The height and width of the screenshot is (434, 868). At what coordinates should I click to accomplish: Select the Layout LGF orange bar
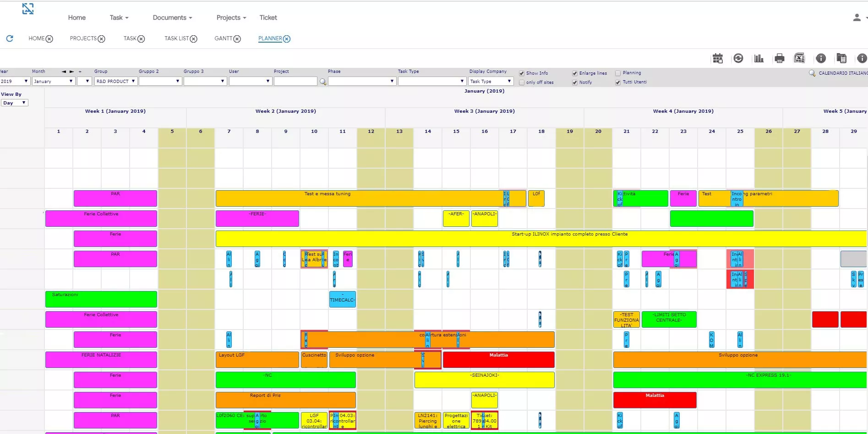pos(257,360)
